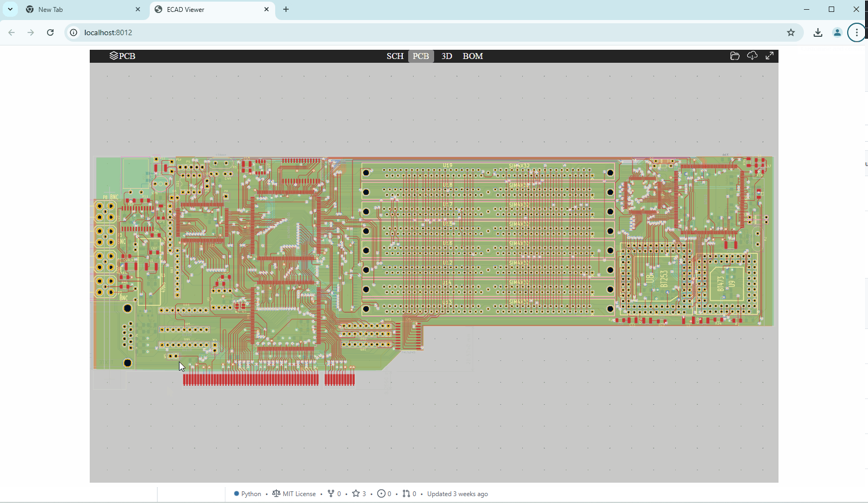Open browser downloads icon

(818, 33)
